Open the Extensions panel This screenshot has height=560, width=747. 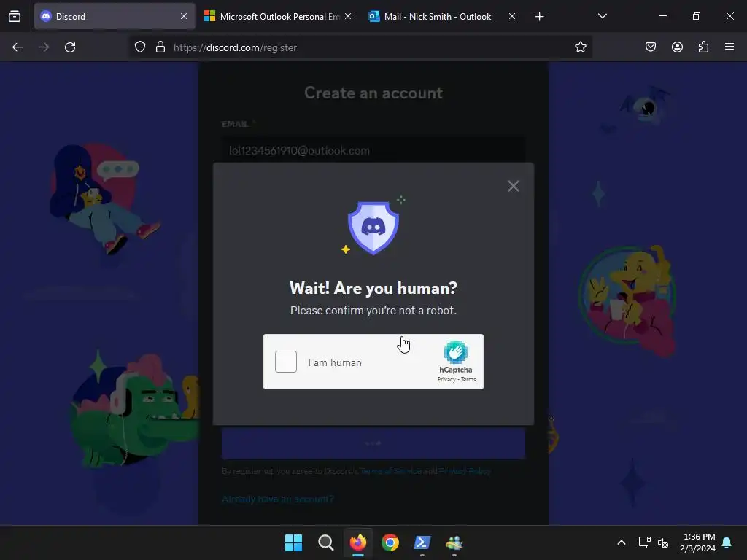tap(703, 47)
